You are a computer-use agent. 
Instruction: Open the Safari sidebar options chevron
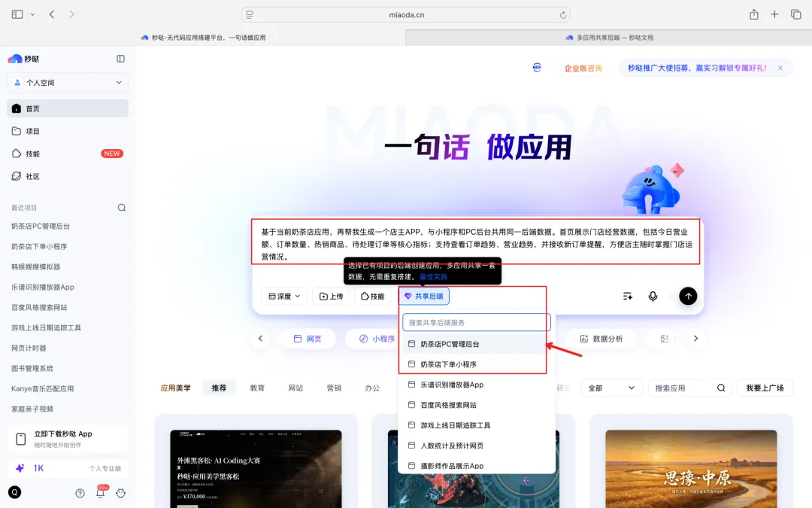(32, 14)
